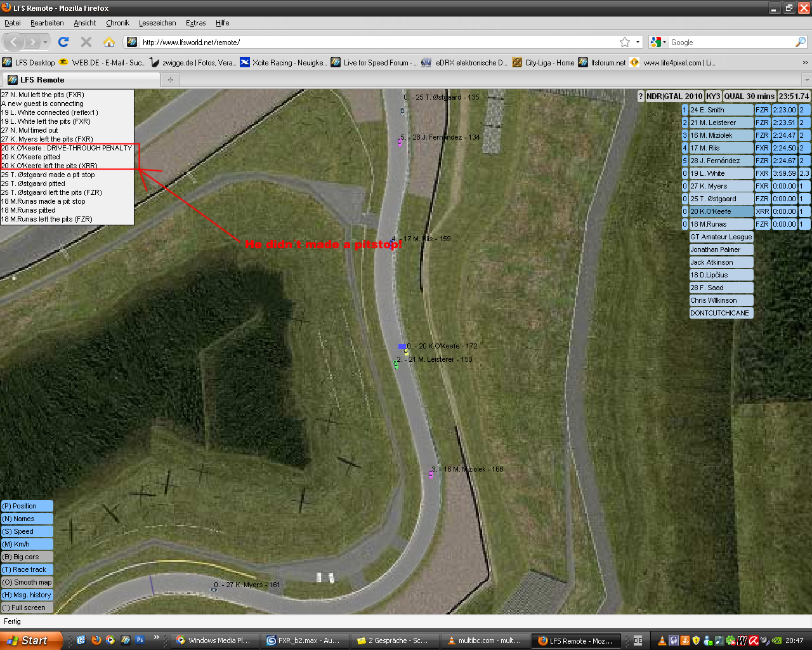
Task: Open the Live for Speed Forum bookmark
Action: 374,62
